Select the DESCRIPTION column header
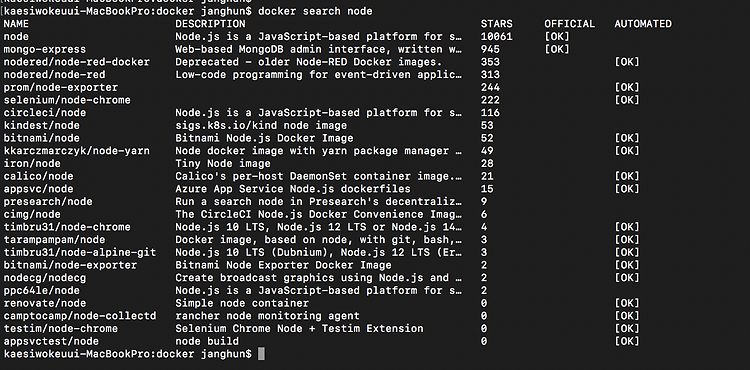This screenshot has height=370, width=750. 210,24
